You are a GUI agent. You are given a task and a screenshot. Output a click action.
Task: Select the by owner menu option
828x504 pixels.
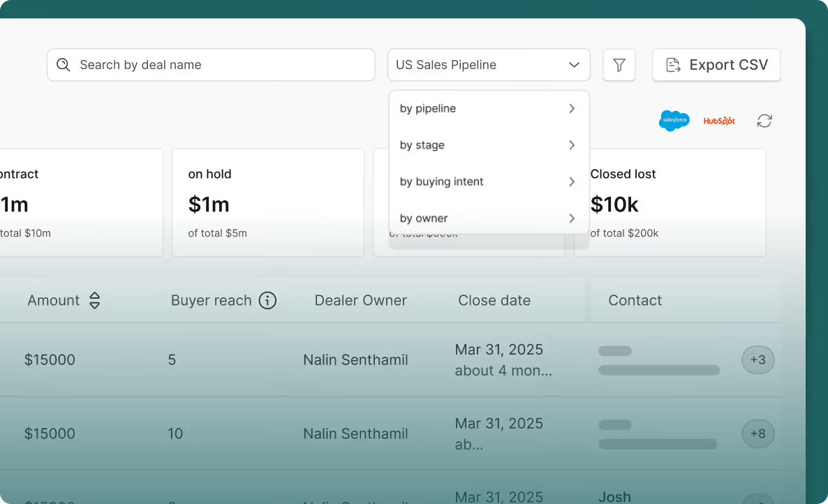[489, 218]
